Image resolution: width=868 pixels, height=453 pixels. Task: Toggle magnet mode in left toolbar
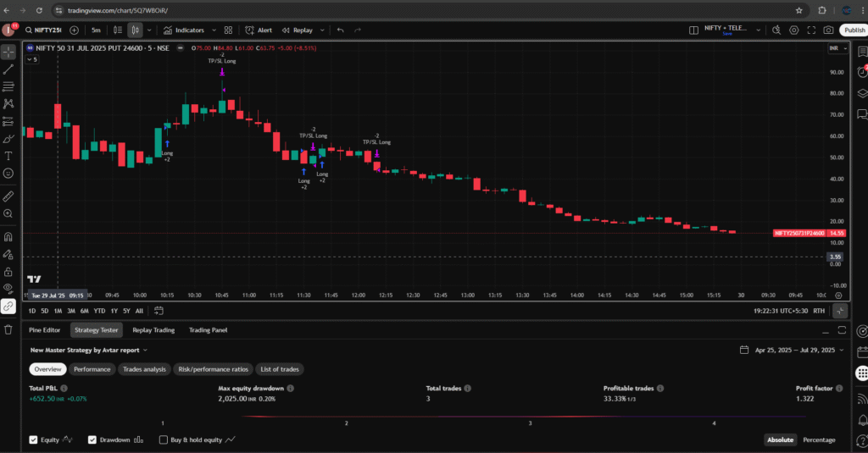click(x=8, y=237)
